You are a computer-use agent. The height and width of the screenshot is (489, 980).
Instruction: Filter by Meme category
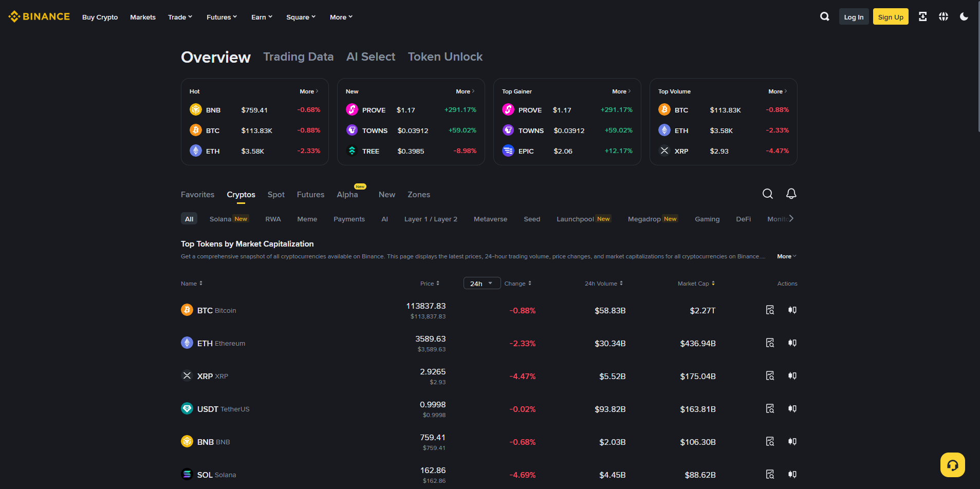coord(307,219)
